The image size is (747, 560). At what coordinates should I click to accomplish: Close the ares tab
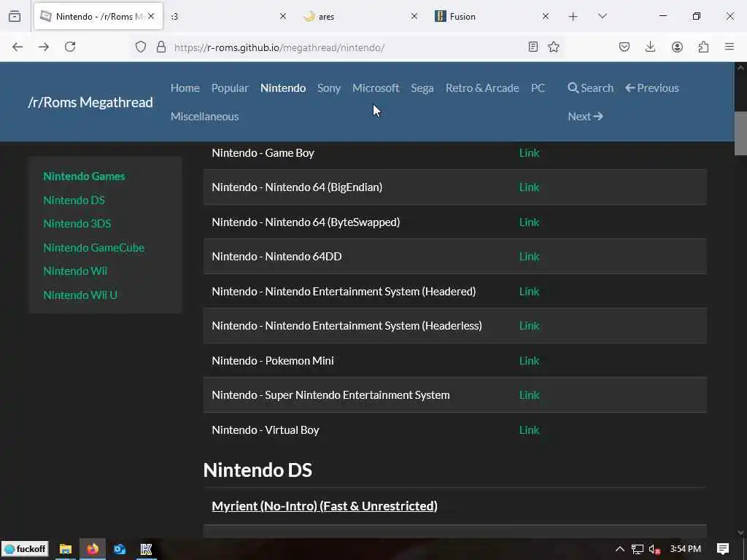414,16
